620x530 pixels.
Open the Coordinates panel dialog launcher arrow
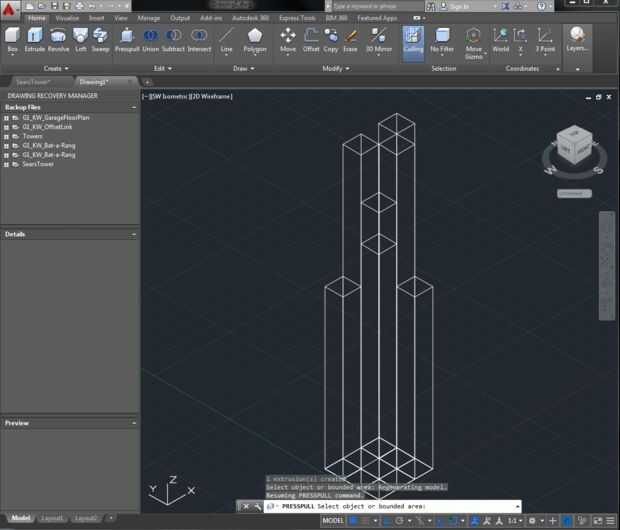558,69
